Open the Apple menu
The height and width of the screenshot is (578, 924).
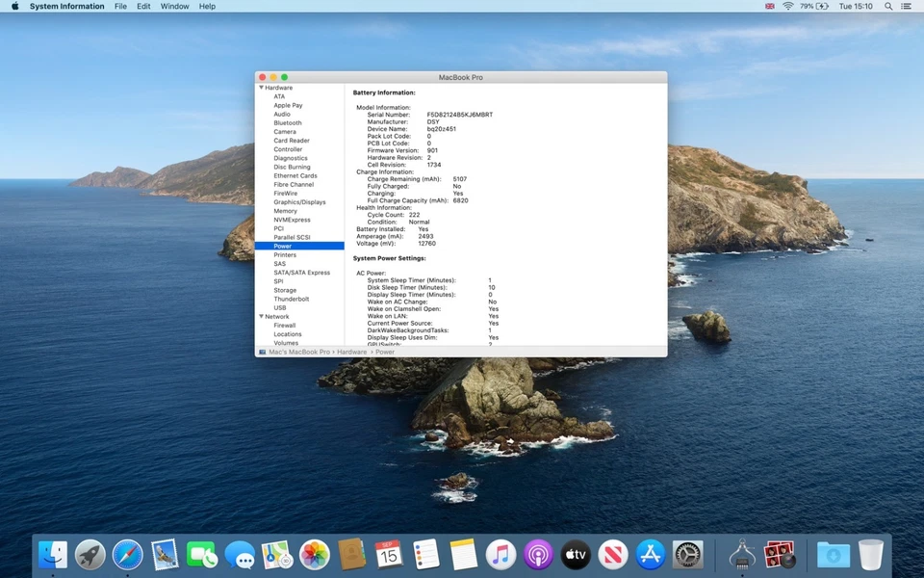[x=15, y=6]
